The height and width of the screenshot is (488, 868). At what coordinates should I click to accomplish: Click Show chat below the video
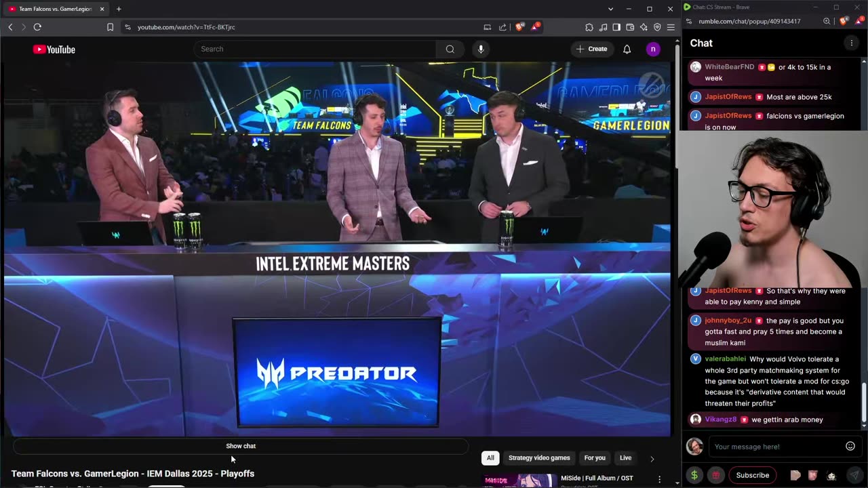tap(241, 446)
